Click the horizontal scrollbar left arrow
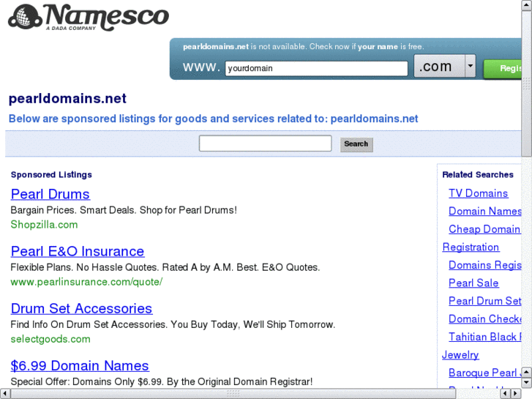Viewport: 532px width, 399px height. (4, 394)
